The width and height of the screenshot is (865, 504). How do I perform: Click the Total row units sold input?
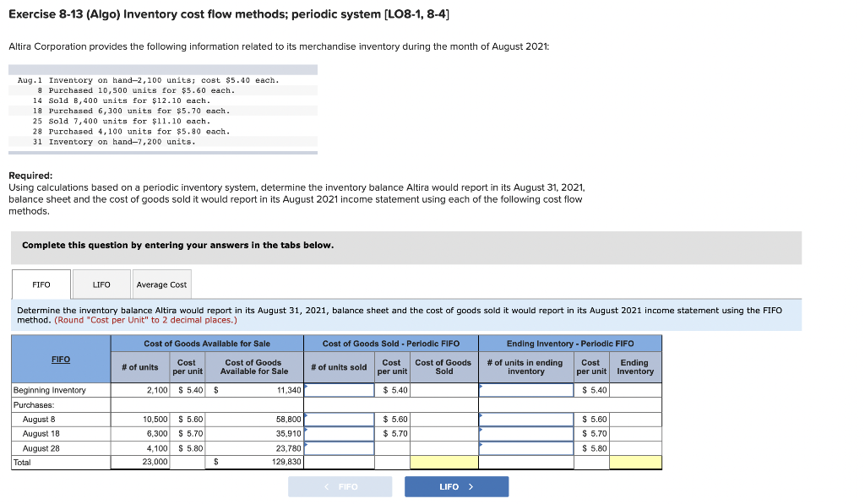(x=340, y=461)
